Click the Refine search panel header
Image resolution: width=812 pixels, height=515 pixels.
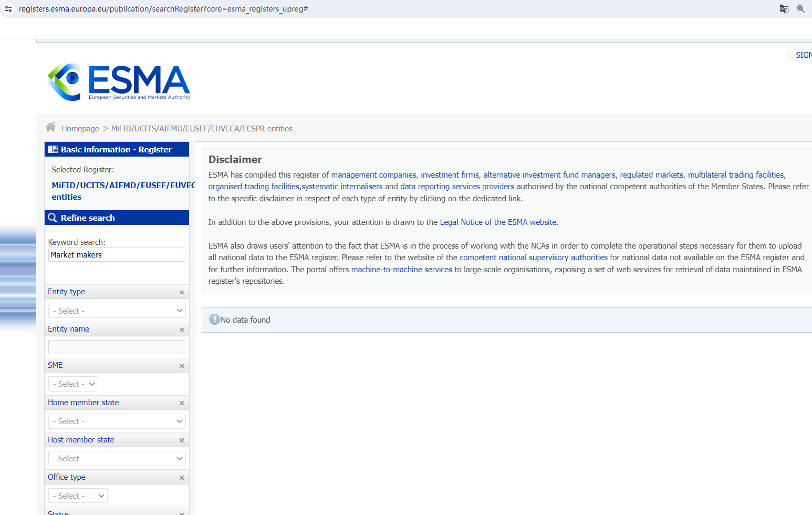[117, 218]
